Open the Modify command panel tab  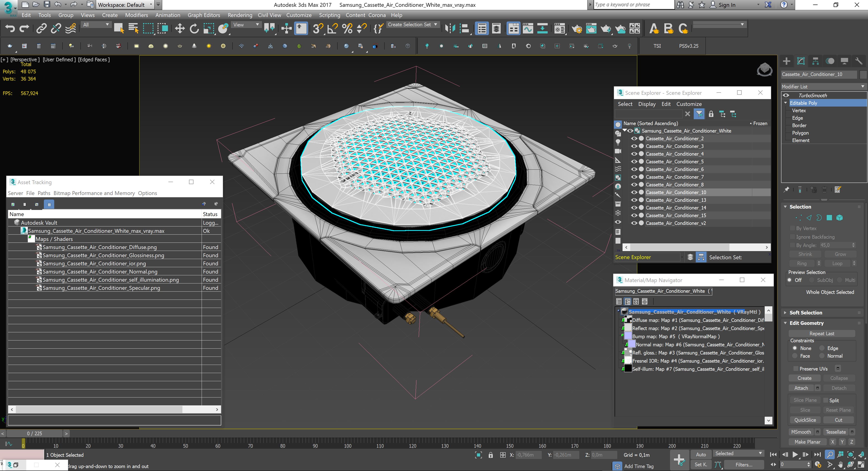(801, 61)
